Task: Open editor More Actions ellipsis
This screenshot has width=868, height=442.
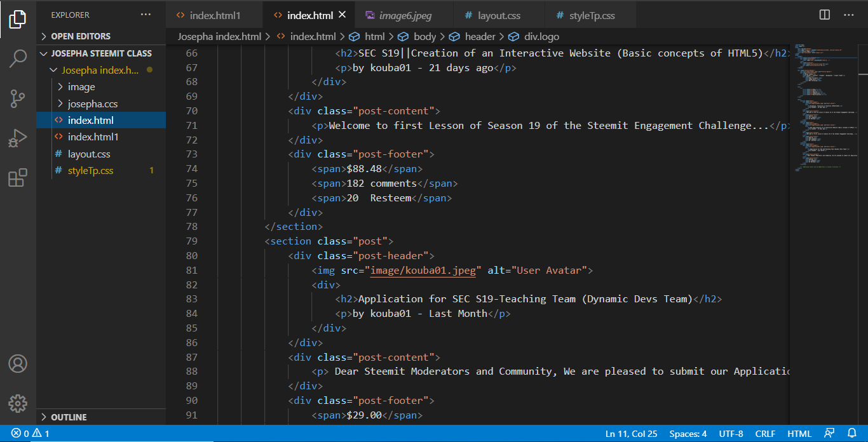Action: click(849, 15)
